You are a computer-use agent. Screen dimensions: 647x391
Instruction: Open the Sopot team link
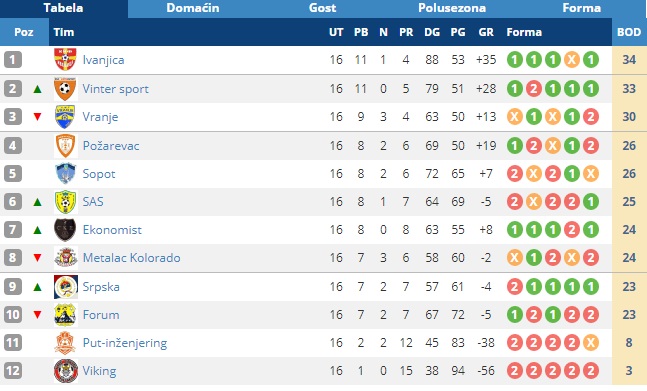tap(99, 174)
